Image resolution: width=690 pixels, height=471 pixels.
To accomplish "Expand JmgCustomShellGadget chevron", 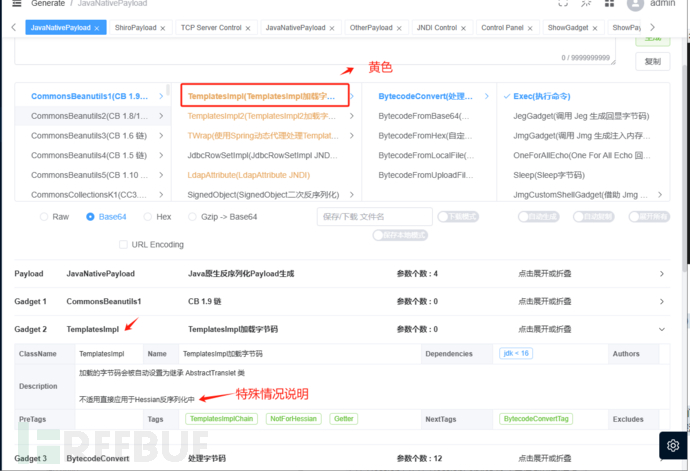I will [x=660, y=195].
